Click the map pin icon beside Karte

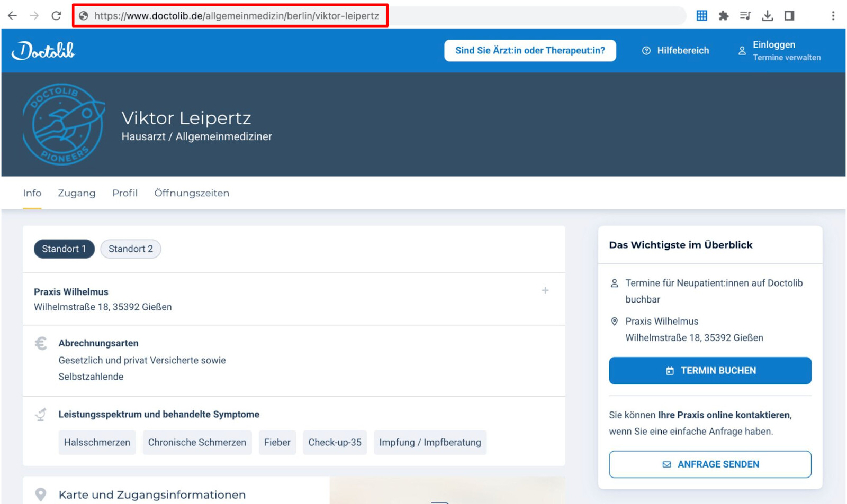click(x=40, y=494)
